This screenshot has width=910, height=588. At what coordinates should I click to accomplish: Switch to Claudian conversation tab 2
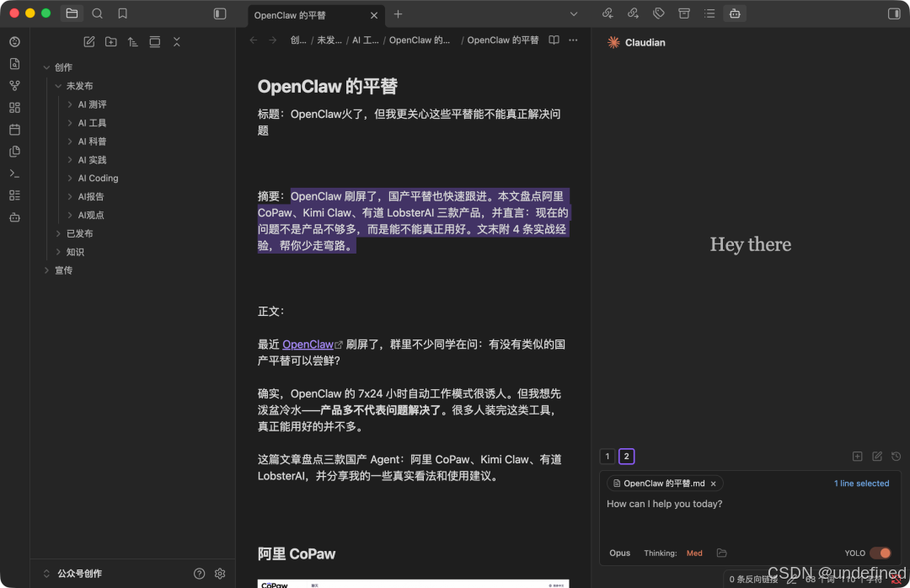[x=627, y=457]
